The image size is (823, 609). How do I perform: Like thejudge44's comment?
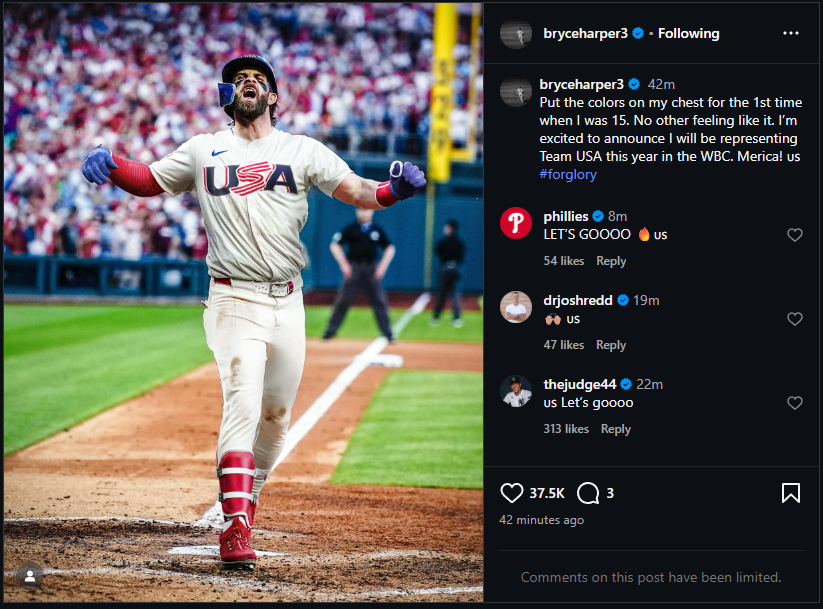pos(795,403)
